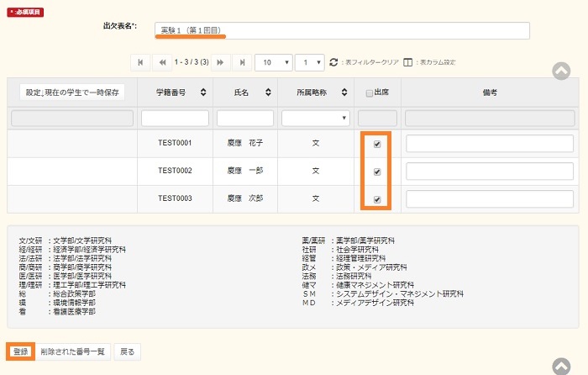The image size is (588, 375).
Task: Click the previous page pager button
Action: tap(162, 62)
